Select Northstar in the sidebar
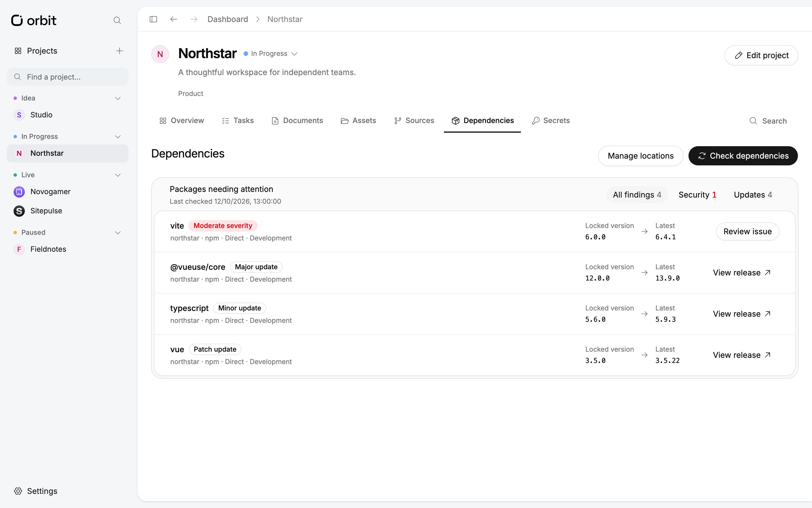Viewport: 812px width, 508px height. pyautogui.click(x=67, y=154)
